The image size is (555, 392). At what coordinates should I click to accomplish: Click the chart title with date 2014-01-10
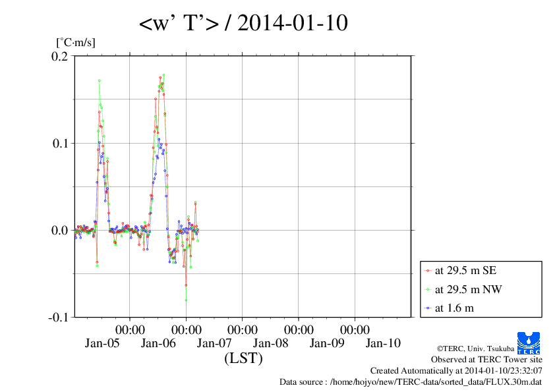pyautogui.click(x=243, y=24)
